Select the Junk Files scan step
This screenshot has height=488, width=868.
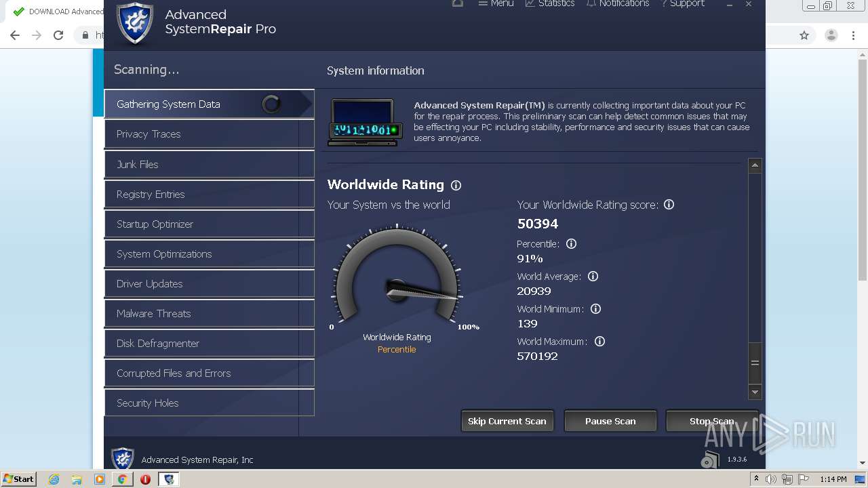[209, 164]
